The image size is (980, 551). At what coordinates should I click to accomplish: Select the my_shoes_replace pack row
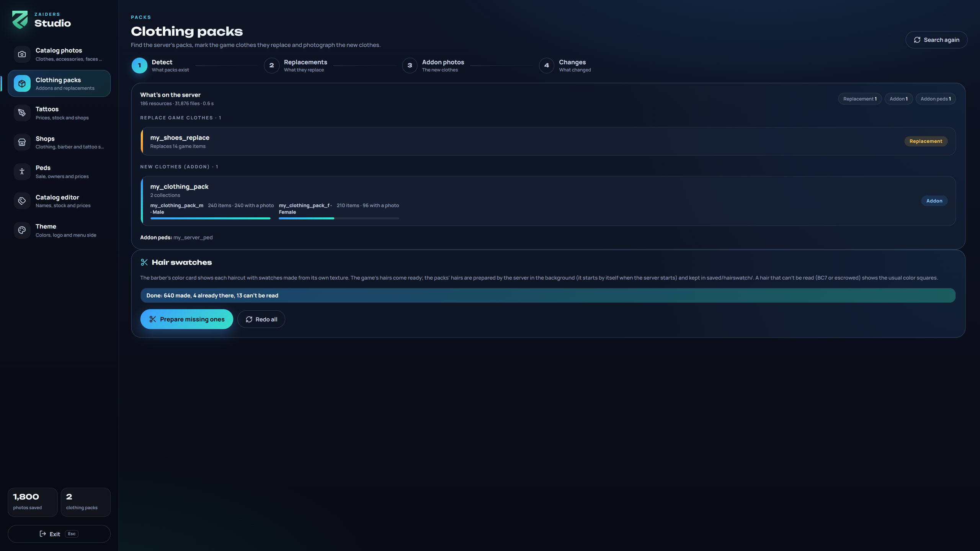click(x=548, y=141)
